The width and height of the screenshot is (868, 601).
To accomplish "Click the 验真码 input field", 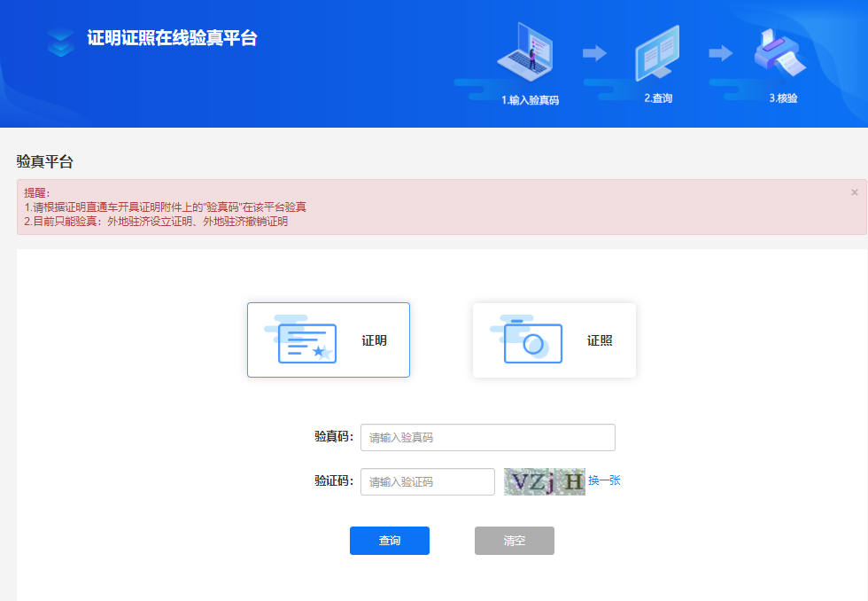I will [487, 437].
